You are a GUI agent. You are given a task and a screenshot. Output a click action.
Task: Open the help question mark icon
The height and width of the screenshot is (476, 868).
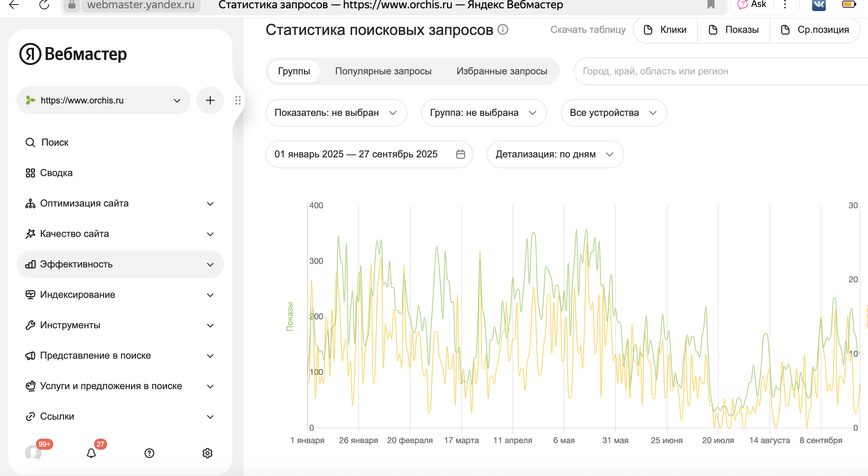149,453
